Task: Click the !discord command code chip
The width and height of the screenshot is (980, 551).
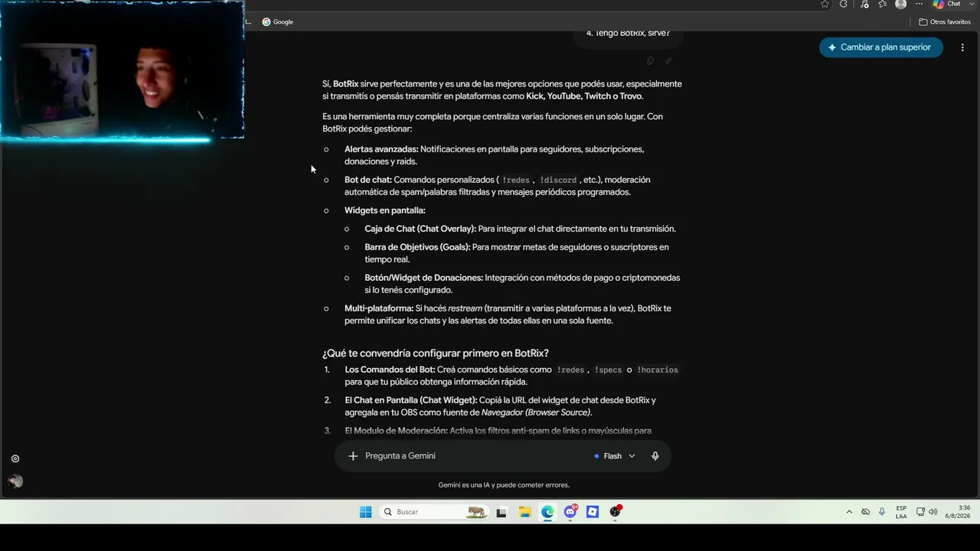Action: coord(558,181)
